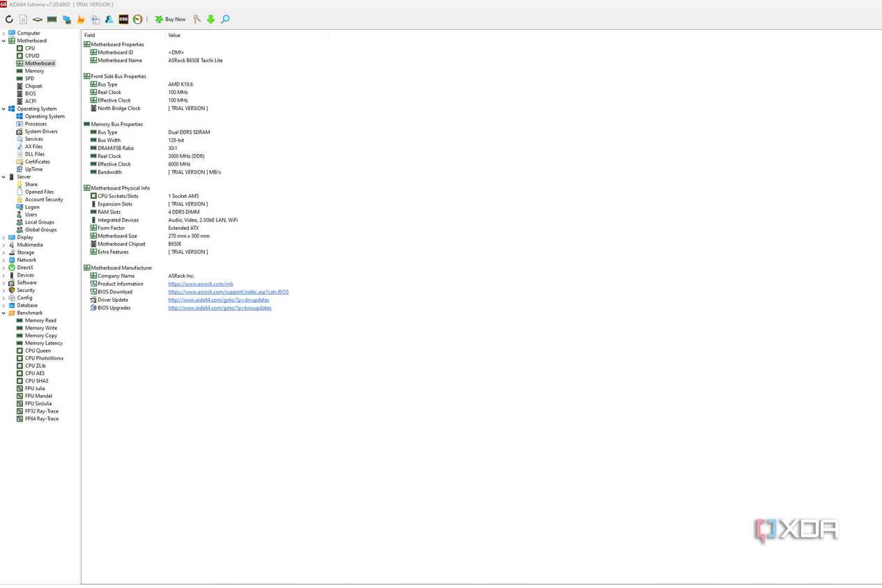Collapse the Operating System tree category
The image size is (882, 588).
[3, 109]
